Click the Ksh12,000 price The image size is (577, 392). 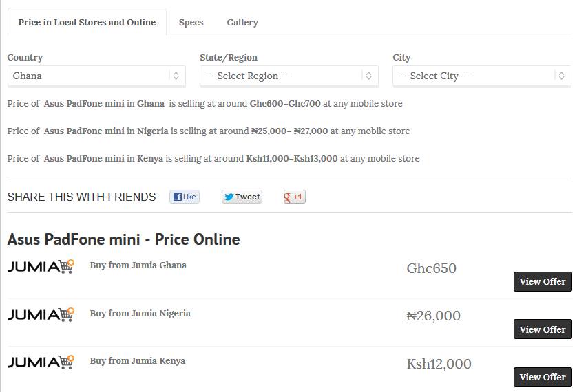tap(439, 364)
